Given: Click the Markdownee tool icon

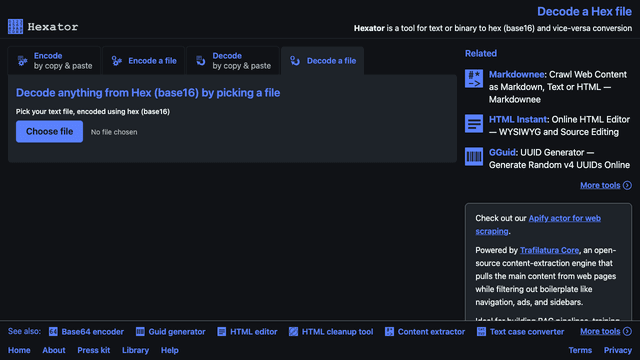Looking at the screenshot, I should (x=474, y=78).
